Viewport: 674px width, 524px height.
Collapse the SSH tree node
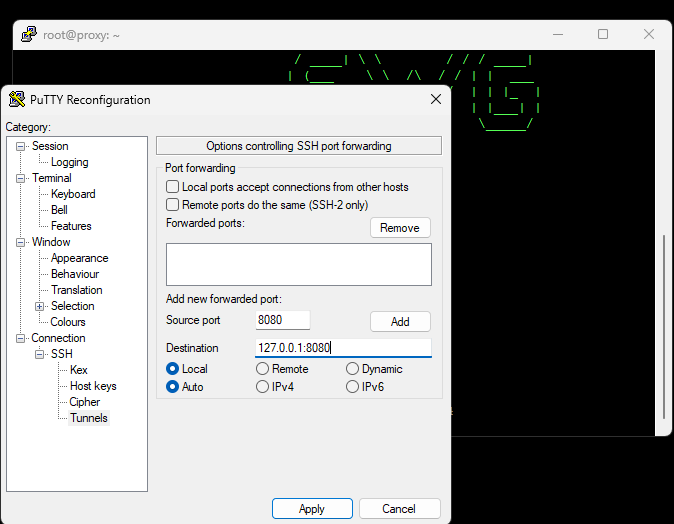tap(40, 354)
